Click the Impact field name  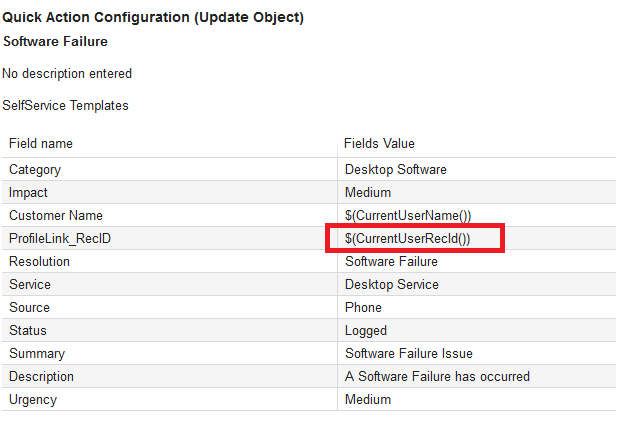point(28,192)
